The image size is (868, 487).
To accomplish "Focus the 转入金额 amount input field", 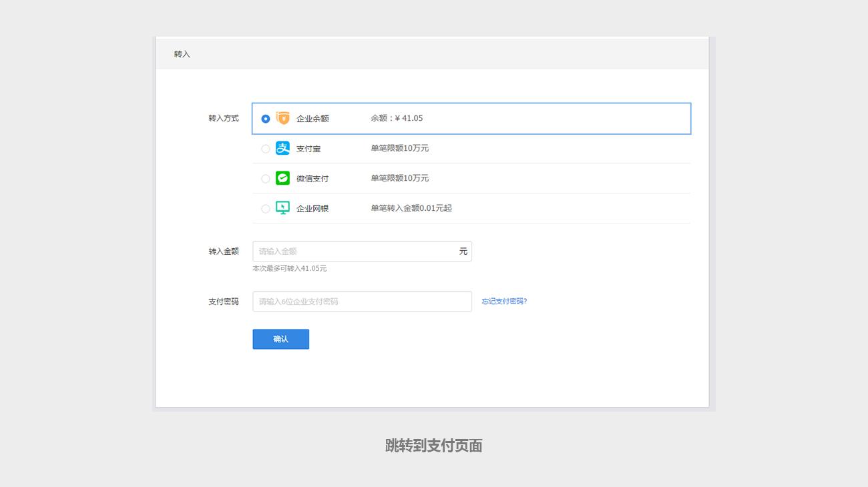I will point(362,252).
